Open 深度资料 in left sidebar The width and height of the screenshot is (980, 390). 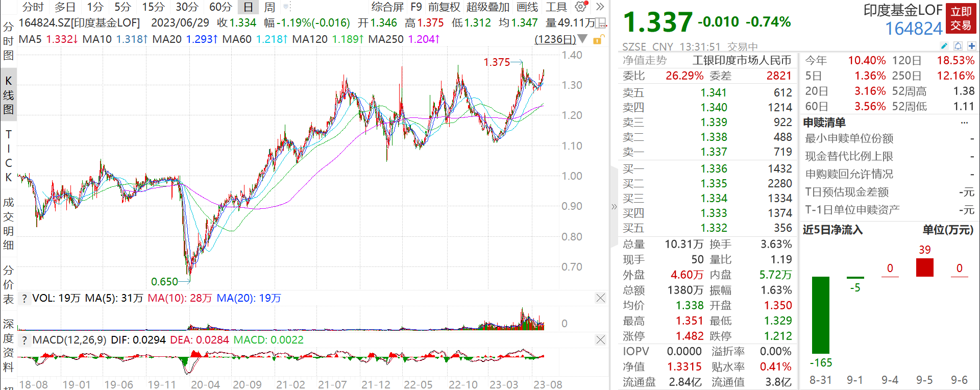(8, 345)
